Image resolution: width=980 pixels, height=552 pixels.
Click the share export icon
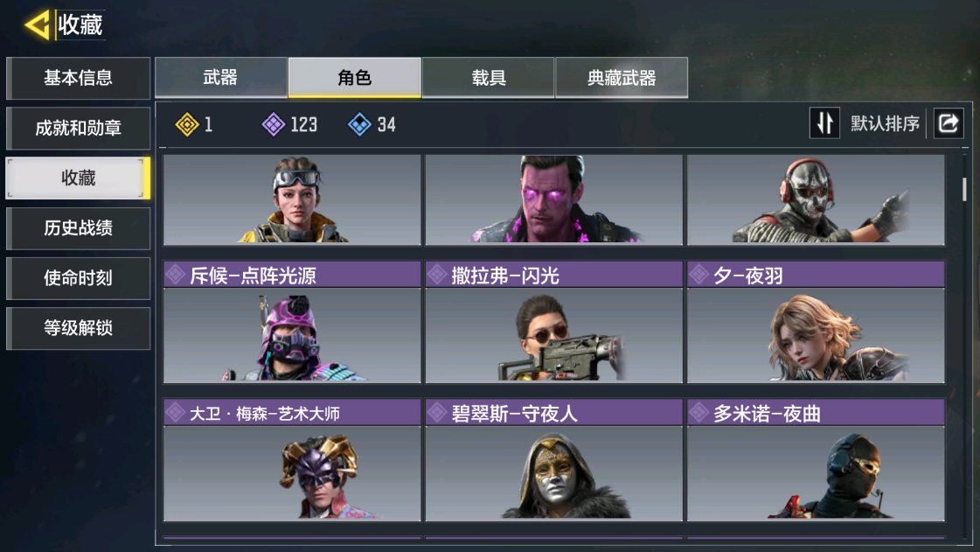[949, 123]
